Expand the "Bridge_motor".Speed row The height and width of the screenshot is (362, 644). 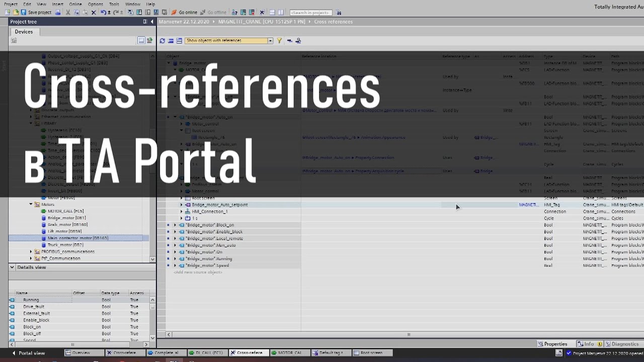[175, 265]
